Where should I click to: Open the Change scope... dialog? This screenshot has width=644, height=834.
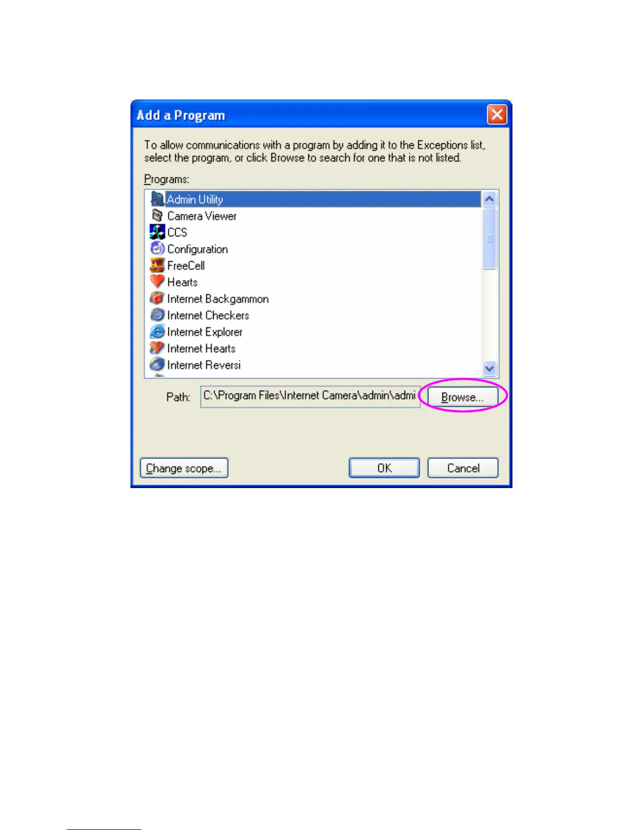coord(184,468)
